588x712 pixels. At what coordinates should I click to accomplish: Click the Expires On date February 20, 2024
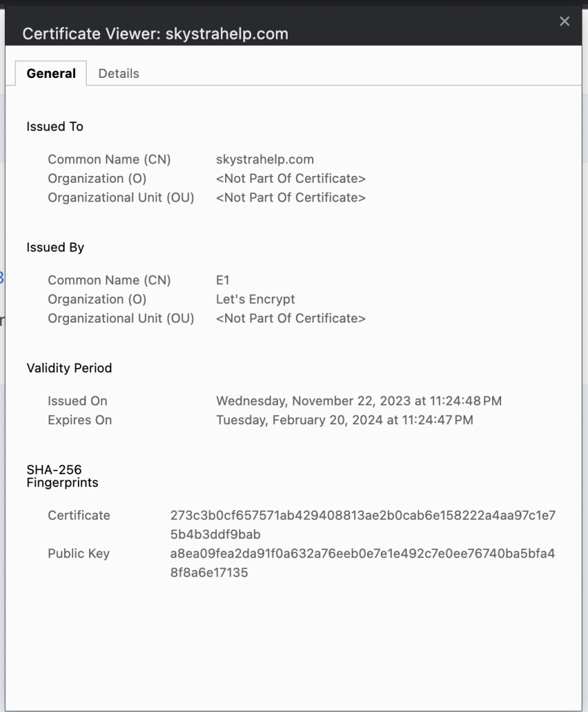point(345,420)
